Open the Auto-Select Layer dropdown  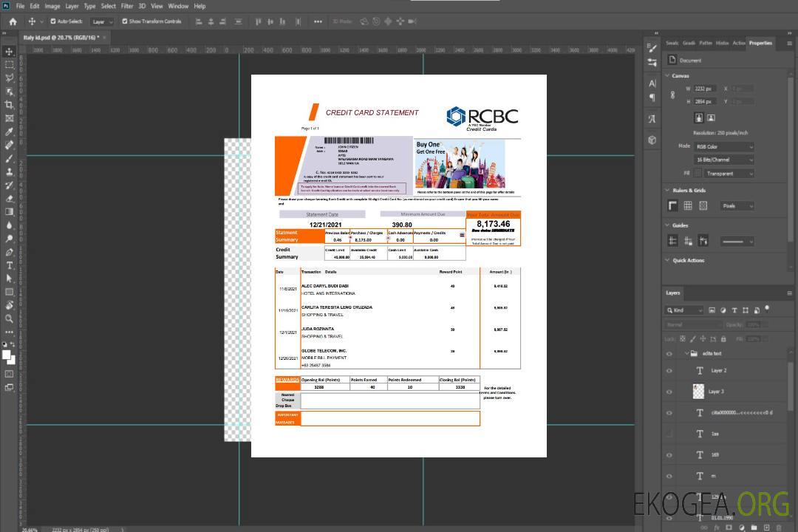click(x=102, y=21)
